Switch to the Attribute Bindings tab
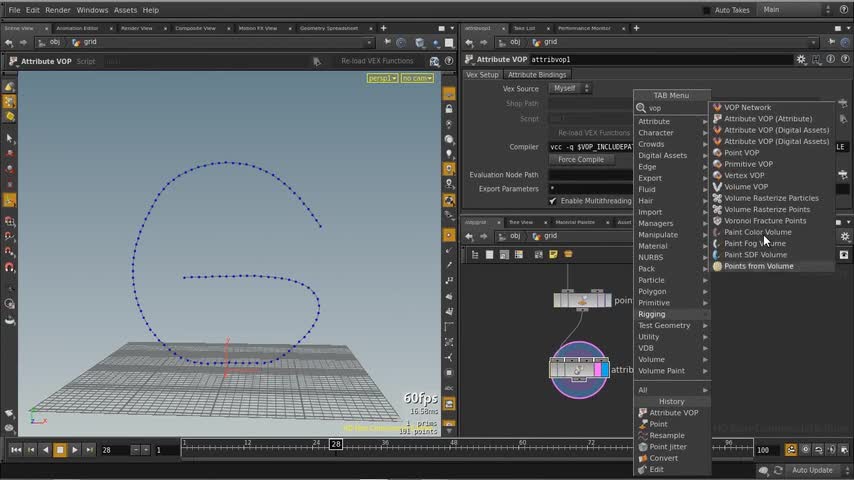 coord(537,75)
